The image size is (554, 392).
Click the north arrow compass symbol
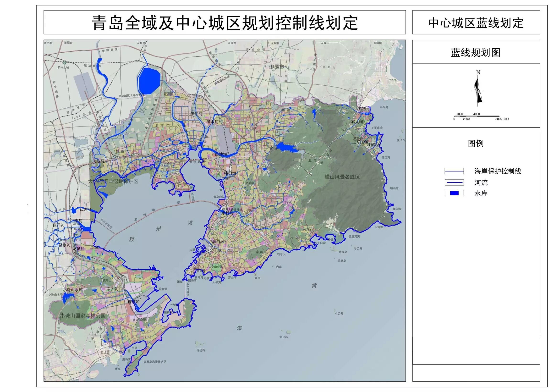coord(478,90)
